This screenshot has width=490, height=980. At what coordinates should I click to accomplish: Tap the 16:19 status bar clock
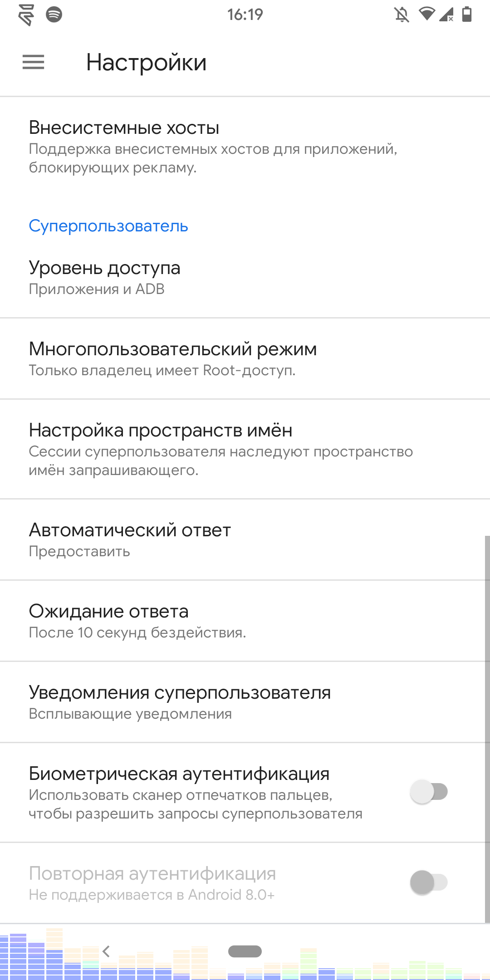(x=245, y=15)
